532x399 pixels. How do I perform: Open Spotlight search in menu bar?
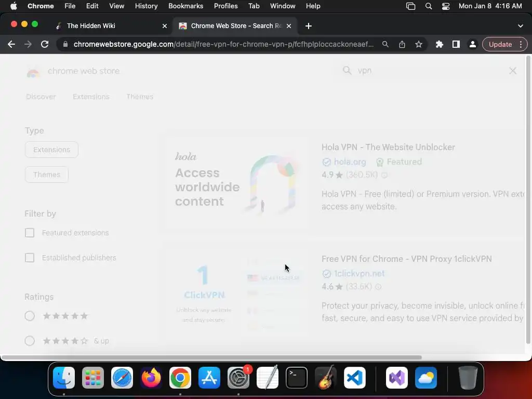[429, 6]
